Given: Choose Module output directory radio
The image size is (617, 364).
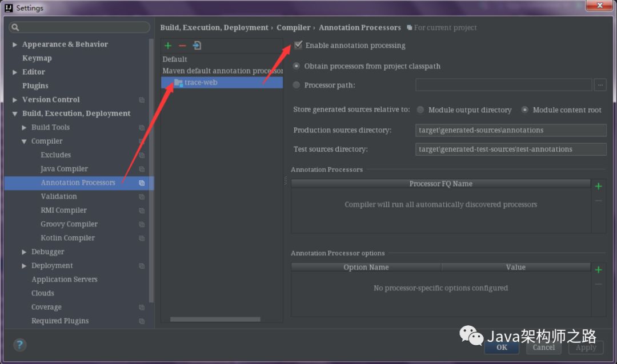Looking at the screenshot, I should click(420, 110).
